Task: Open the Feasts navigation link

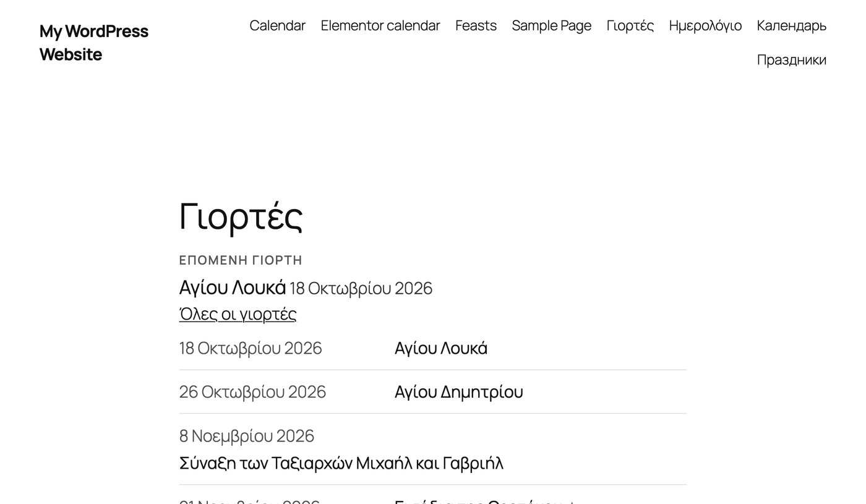Action: point(476,25)
